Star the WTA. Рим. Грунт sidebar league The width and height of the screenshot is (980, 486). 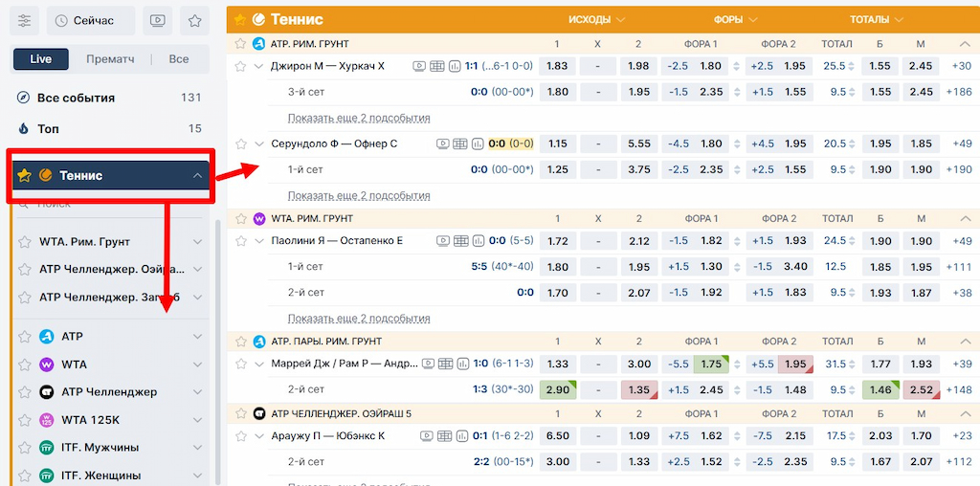click(x=24, y=242)
